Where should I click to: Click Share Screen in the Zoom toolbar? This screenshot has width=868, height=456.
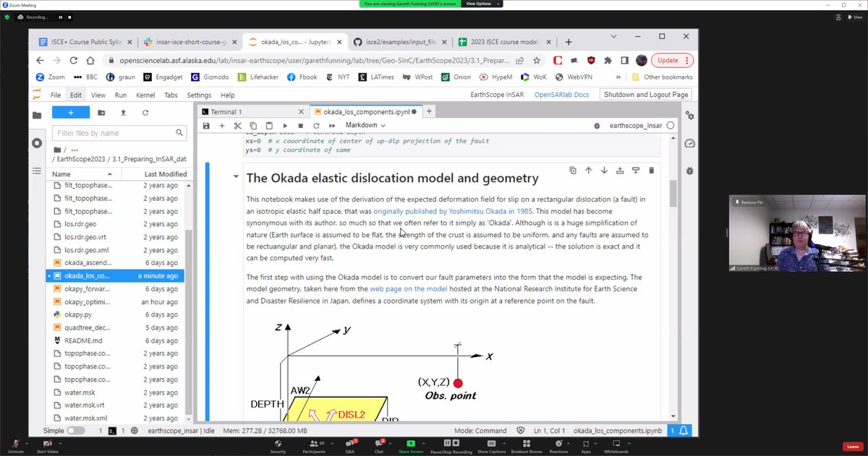tap(411, 445)
